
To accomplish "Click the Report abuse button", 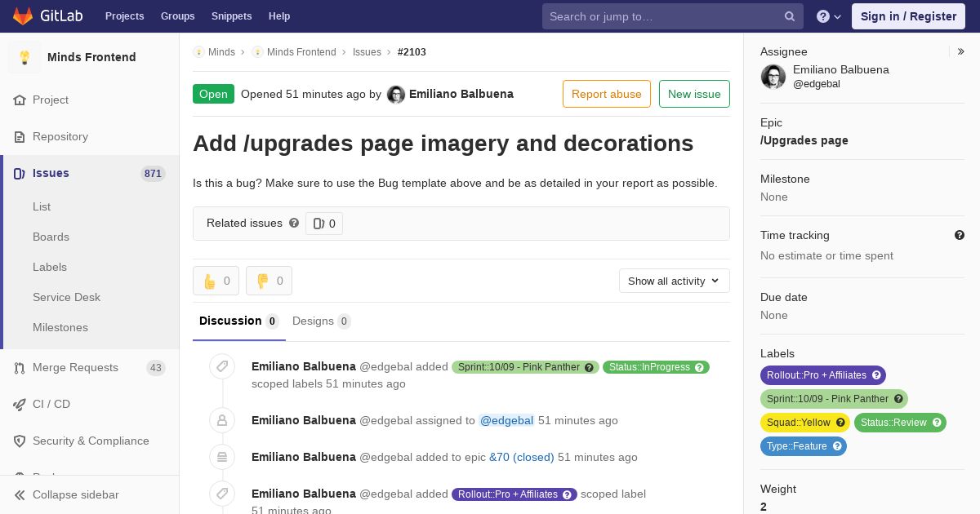I will 607,94.
